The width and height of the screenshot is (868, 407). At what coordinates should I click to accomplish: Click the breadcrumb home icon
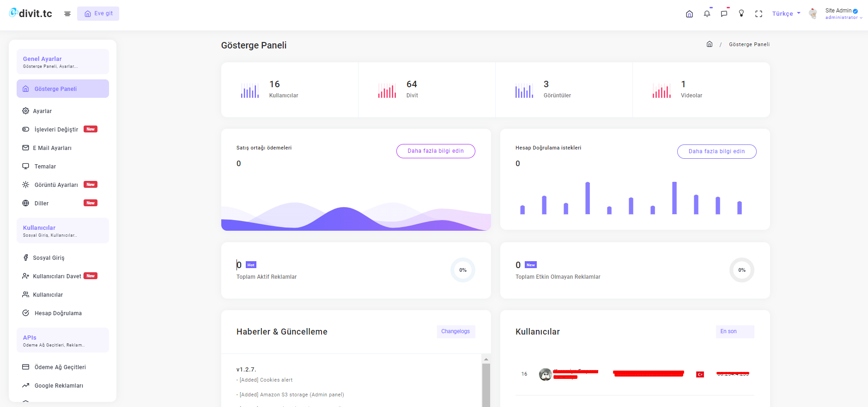click(710, 44)
